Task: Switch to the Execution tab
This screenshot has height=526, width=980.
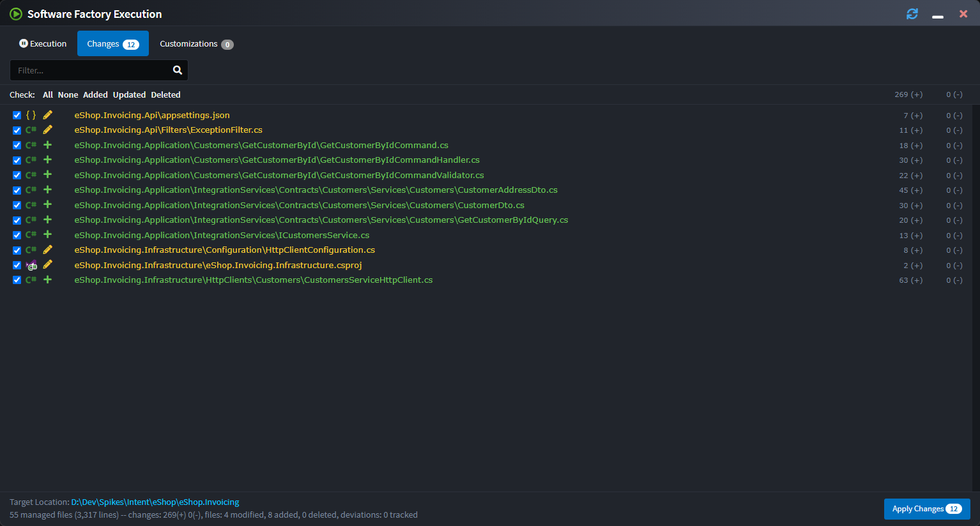Action: pyautogui.click(x=43, y=43)
